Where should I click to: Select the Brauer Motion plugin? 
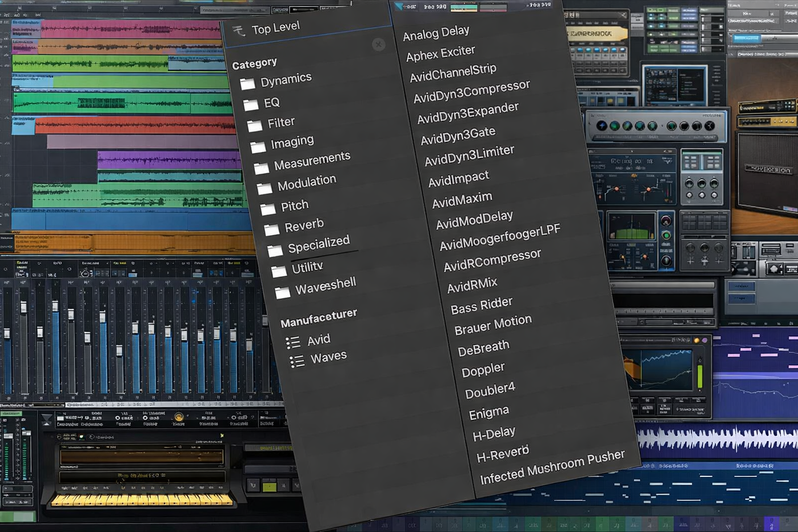[493, 325]
